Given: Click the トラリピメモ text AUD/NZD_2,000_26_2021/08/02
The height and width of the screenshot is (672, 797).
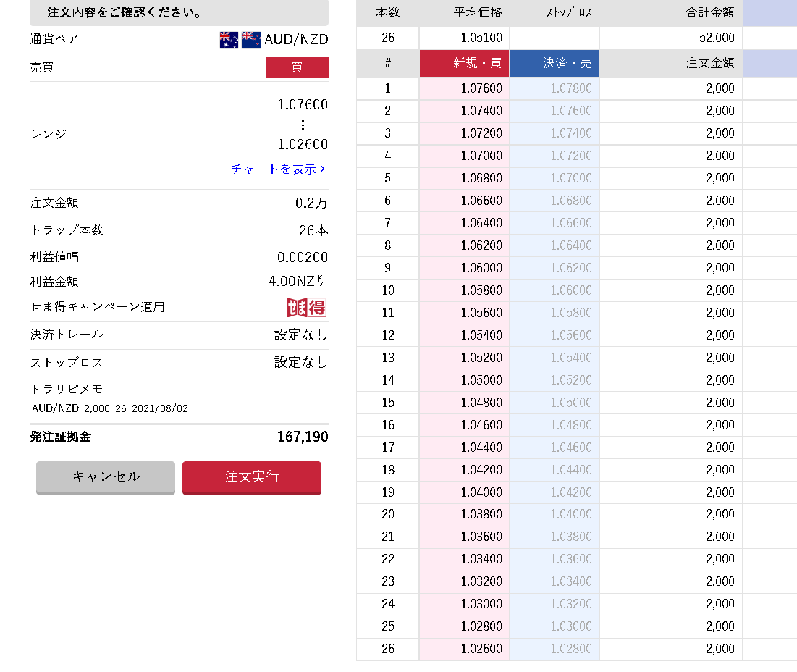Looking at the screenshot, I should 110,408.
